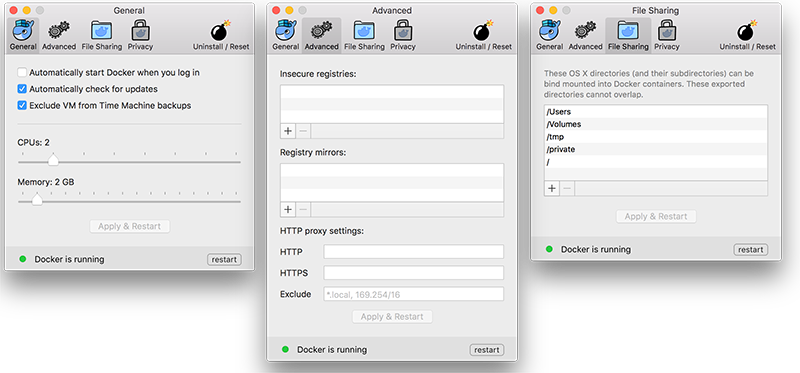800x373 pixels.
Task: Remove shared directory with minus button
Action: click(x=567, y=188)
